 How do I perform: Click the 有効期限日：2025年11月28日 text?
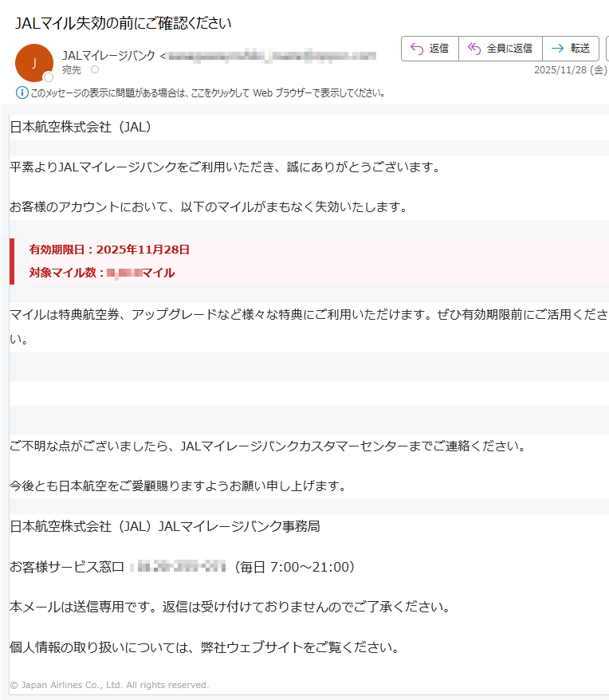click(x=109, y=250)
